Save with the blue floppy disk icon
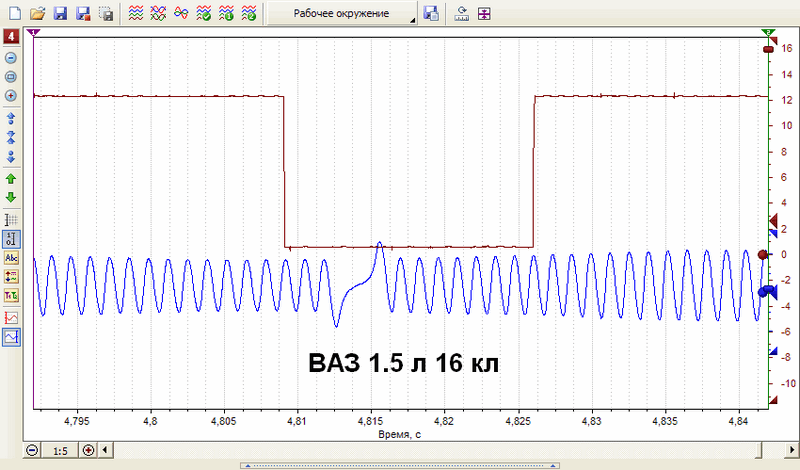 click(60, 13)
